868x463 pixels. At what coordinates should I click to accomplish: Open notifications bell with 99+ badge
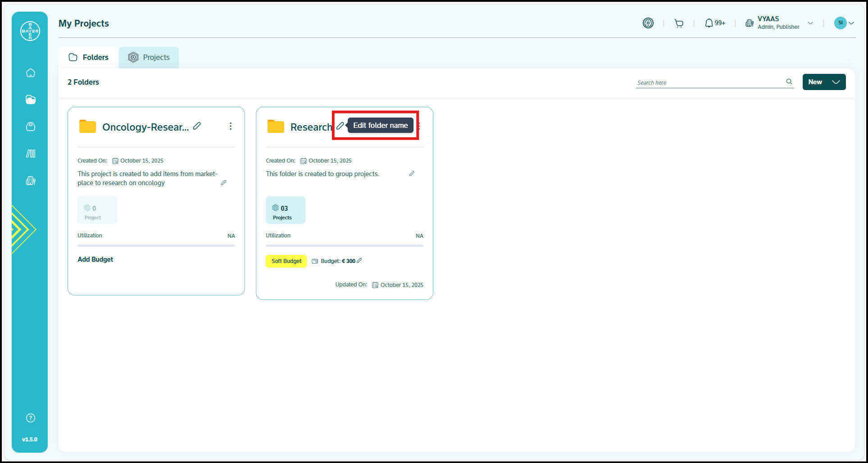pyautogui.click(x=714, y=23)
